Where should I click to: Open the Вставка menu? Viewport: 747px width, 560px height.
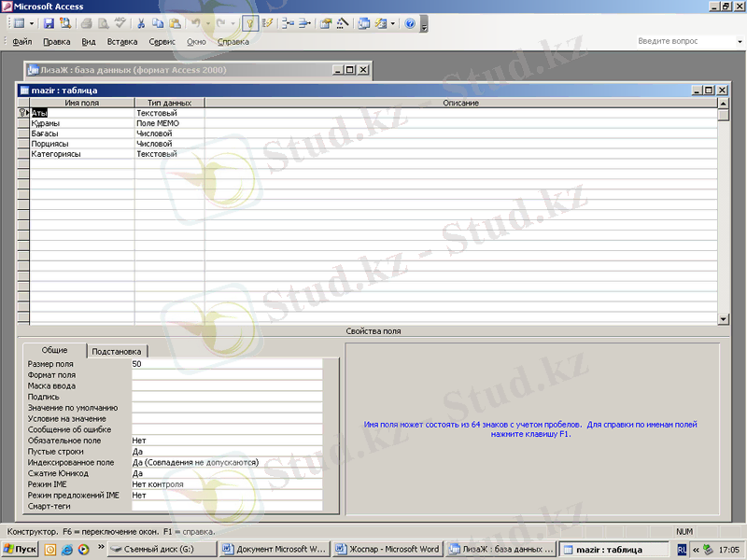tap(122, 42)
